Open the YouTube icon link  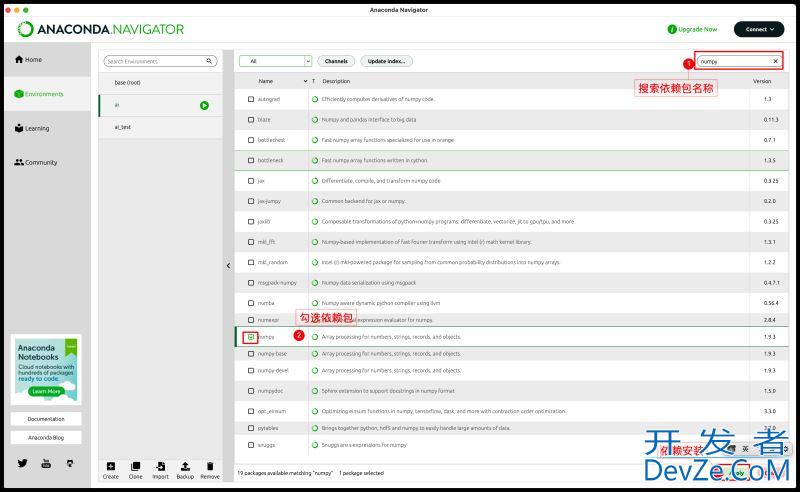(x=46, y=463)
